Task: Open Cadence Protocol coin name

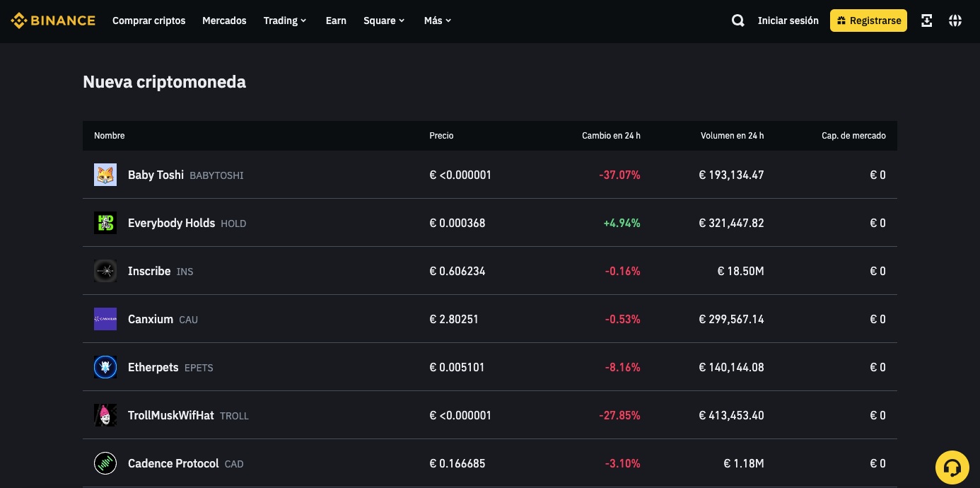Action: tap(173, 463)
